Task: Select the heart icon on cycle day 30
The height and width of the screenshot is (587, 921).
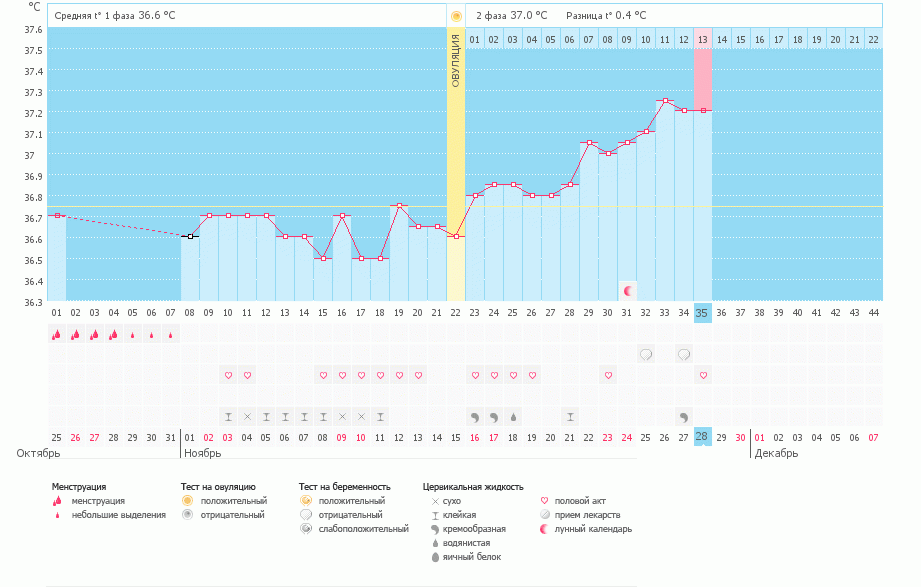Action: (608, 375)
